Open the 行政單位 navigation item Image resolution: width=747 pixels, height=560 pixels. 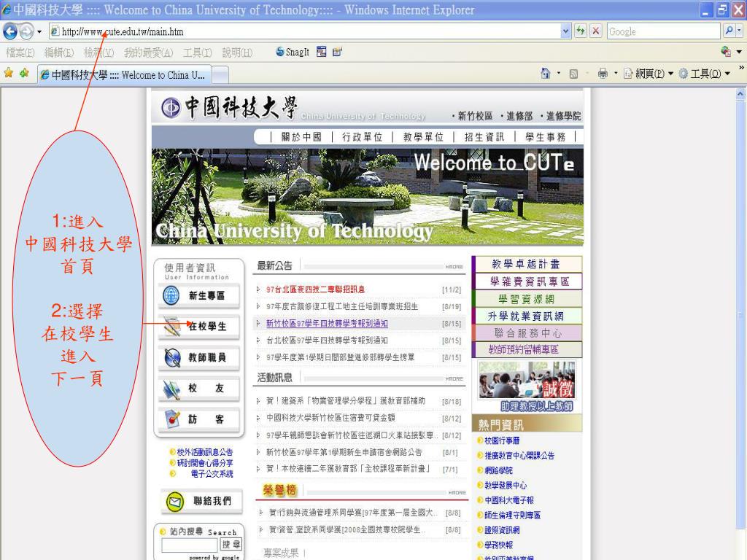(x=362, y=137)
